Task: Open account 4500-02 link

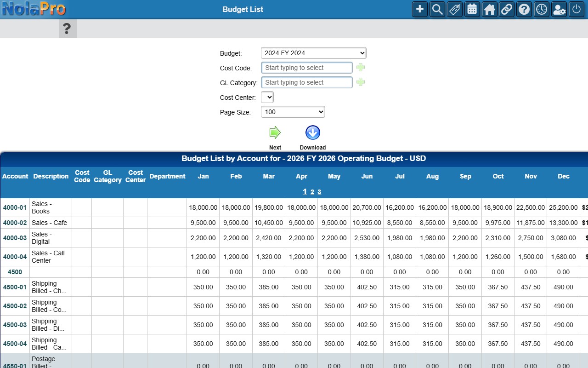Action: [15, 306]
